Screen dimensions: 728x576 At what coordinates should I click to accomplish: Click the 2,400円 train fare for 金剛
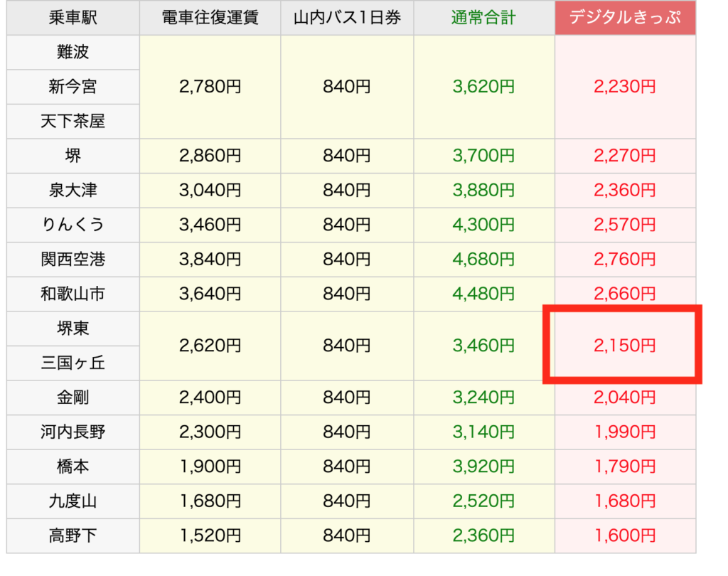tap(210, 398)
